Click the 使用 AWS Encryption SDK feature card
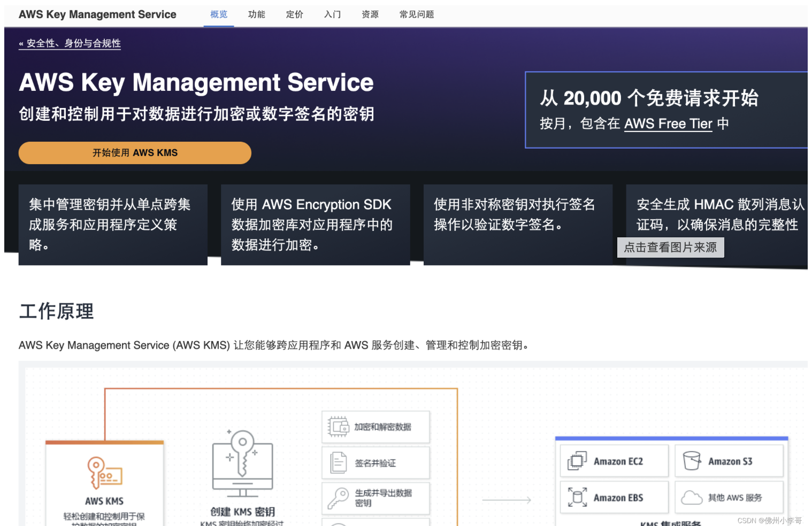The image size is (812, 526). coord(315,225)
